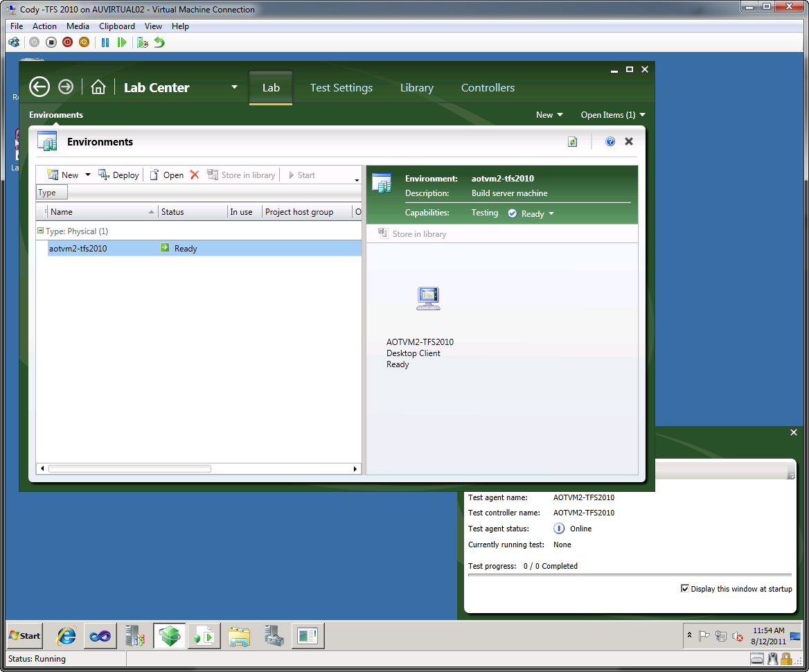Pause the virtual machine

105,42
